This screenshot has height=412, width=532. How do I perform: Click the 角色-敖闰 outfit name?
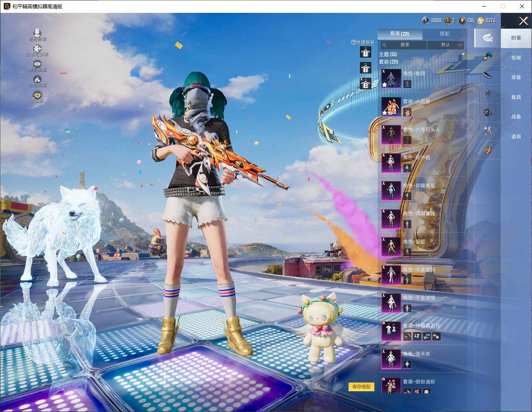click(x=414, y=74)
